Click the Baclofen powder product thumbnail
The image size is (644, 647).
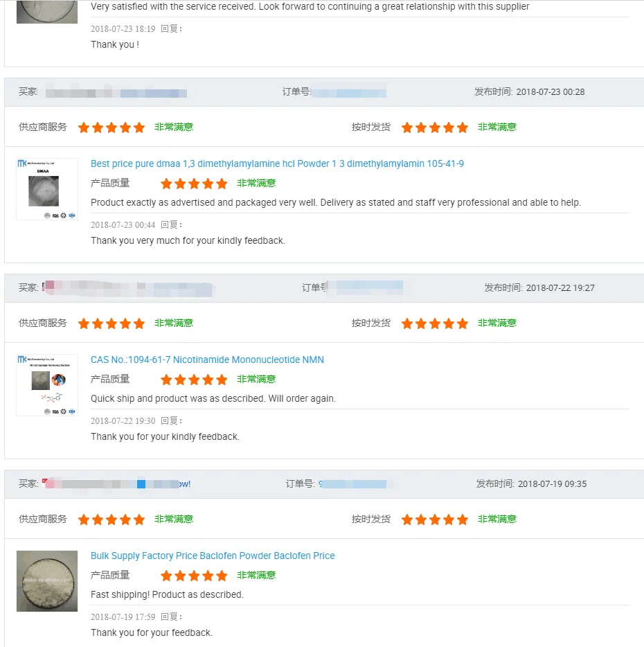pyautogui.click(x=46, y=581)
